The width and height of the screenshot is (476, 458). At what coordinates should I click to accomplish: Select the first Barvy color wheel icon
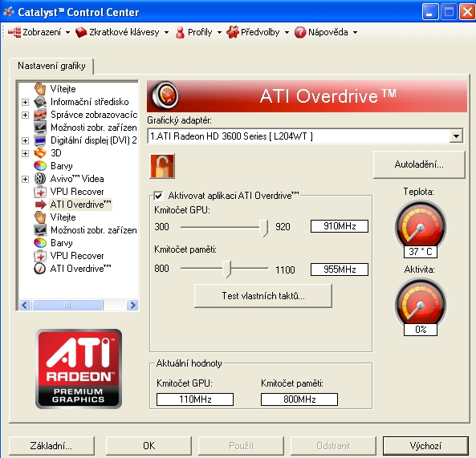(40, 166)
